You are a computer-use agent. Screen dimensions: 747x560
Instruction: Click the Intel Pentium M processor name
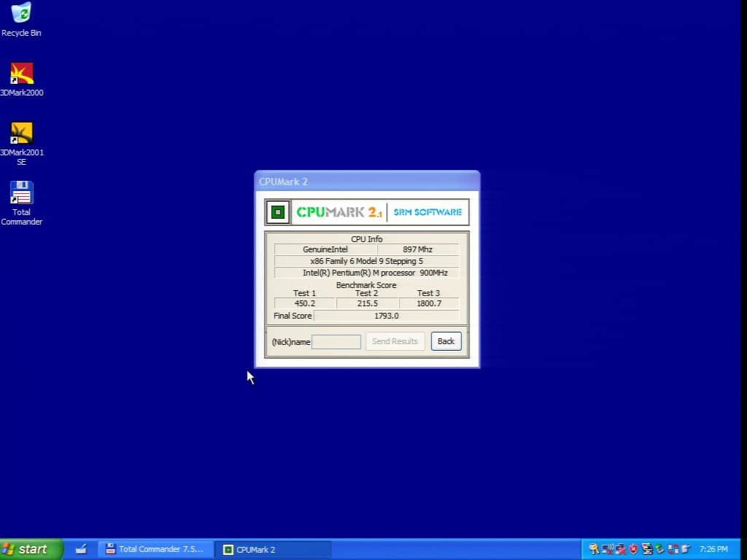pyautogui.click(x=366, y=273)
